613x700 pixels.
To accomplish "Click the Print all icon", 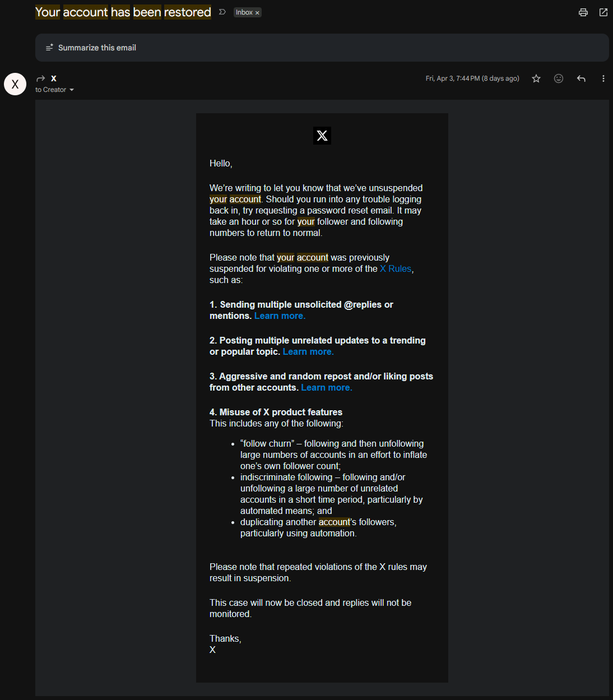I will pos(583,12).
